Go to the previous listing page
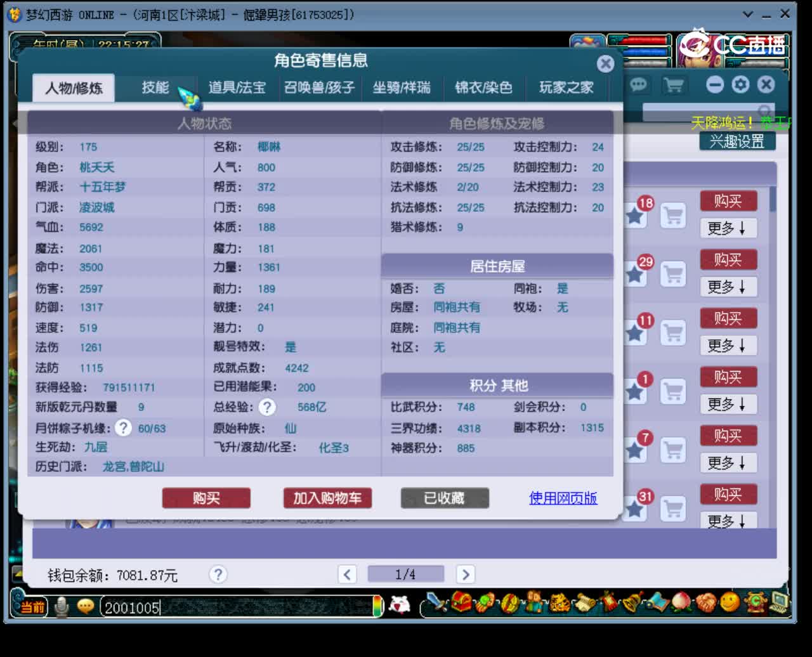 coord(347,575)
